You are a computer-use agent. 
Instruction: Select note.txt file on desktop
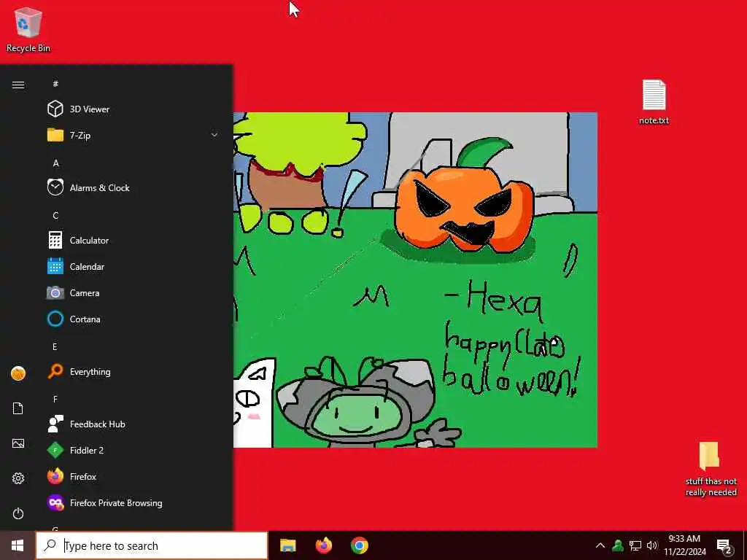[x=654, y=102]
